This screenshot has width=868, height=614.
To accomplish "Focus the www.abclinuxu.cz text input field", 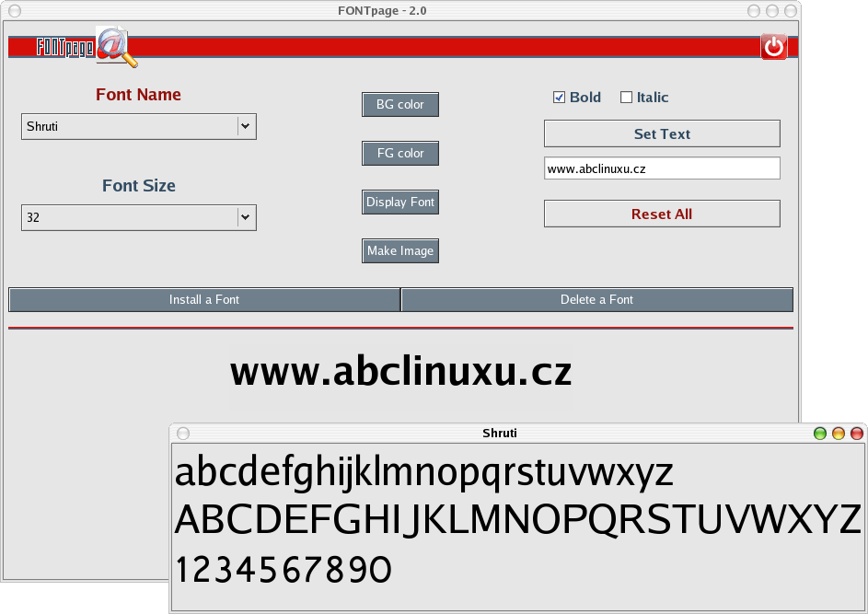I will click(662, 168).
